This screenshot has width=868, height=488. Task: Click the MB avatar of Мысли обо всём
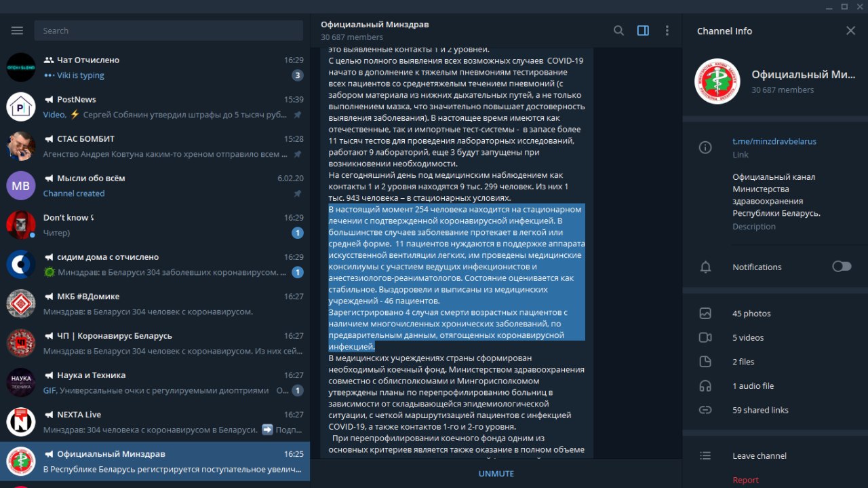pyautogui.click(x=21, y=185)
